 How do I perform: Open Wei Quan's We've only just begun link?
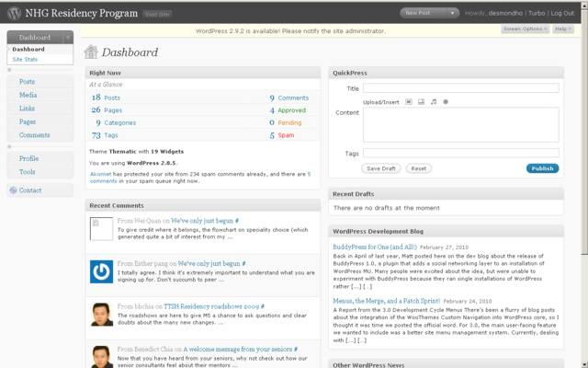pos(202,221)
